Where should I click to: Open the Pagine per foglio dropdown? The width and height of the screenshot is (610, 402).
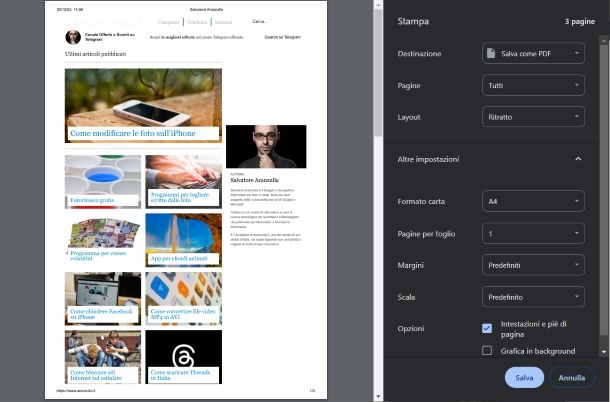pyautogui.click(x=533, y=233)
